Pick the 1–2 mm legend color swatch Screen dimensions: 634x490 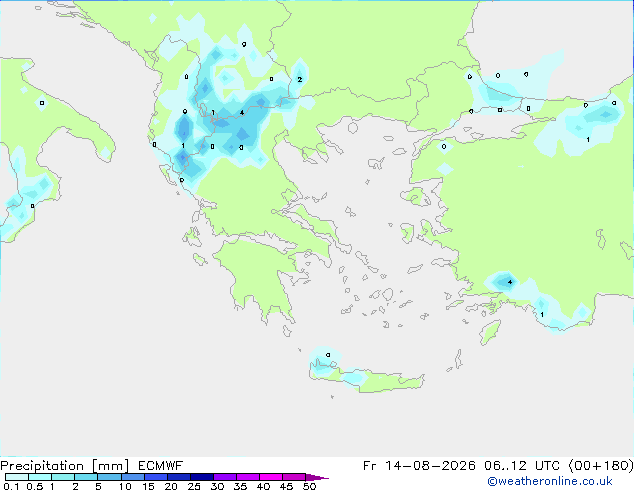point(63,477)
